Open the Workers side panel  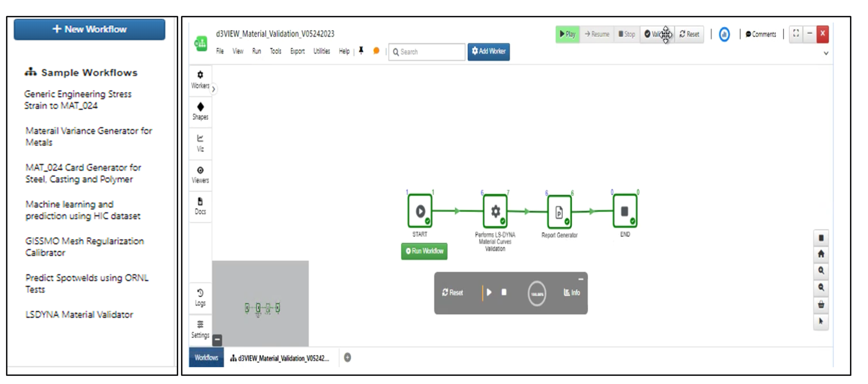click(200, 80)
